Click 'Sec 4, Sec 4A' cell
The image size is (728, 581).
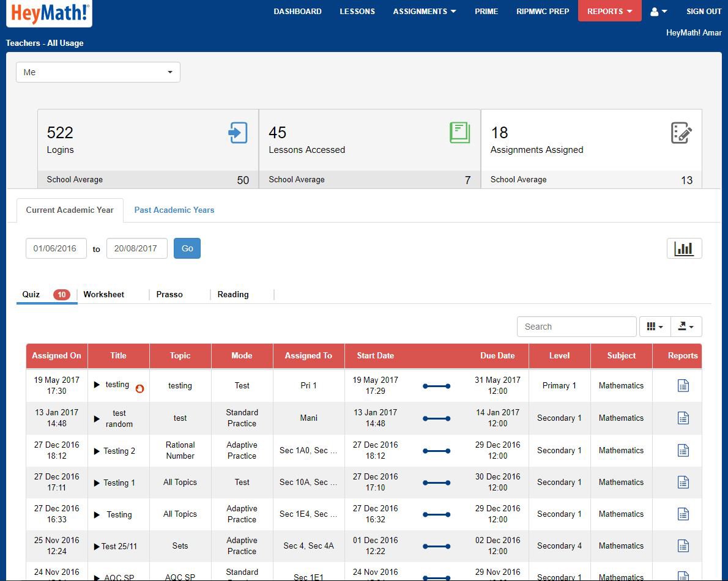click(309, 546)
